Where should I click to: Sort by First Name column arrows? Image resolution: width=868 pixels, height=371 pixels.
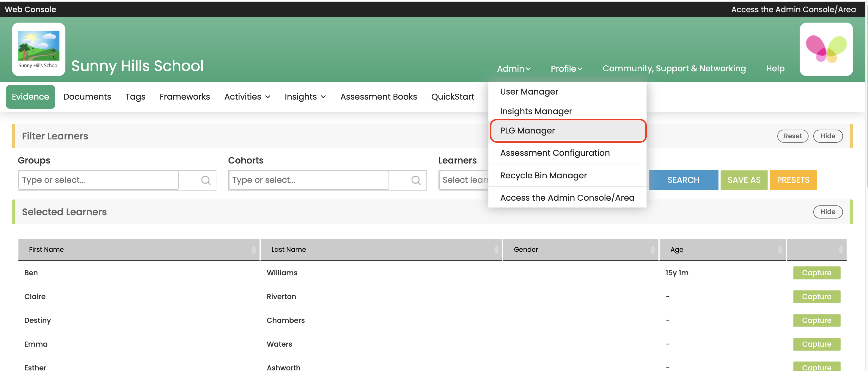(x=253, y=250)
